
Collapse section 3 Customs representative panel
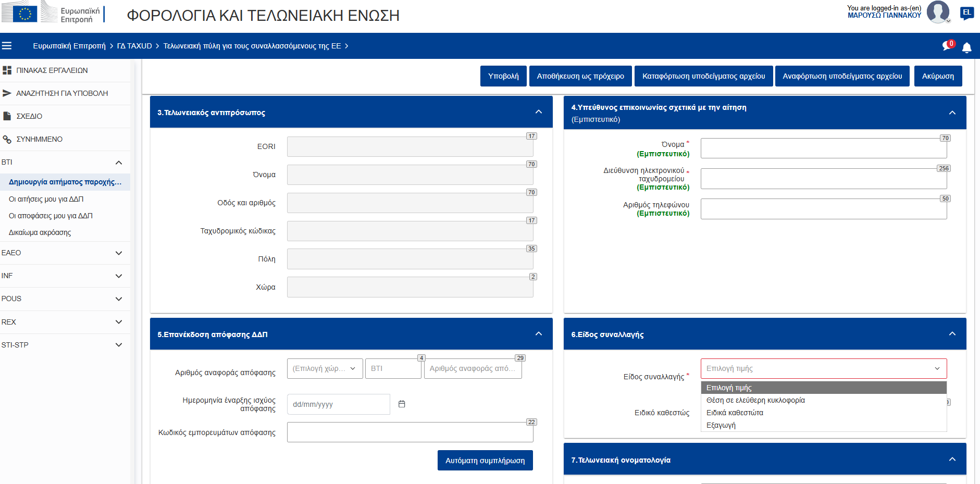[x=538, y=112]
